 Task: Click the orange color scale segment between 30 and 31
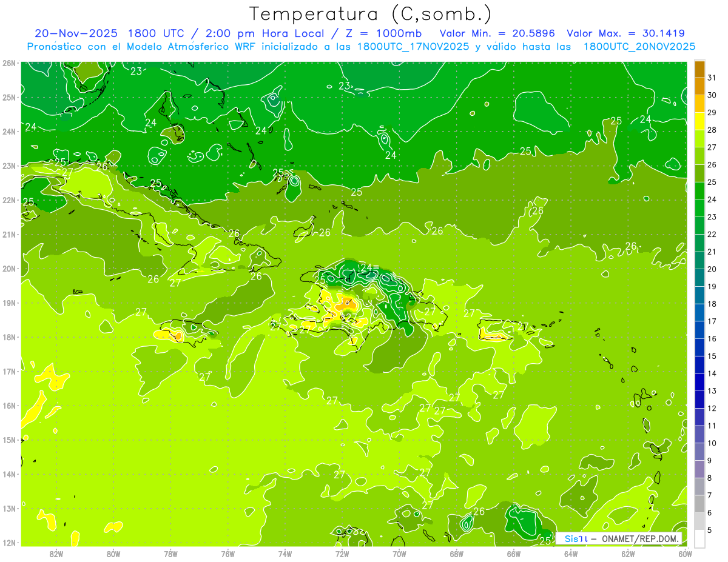699,86
